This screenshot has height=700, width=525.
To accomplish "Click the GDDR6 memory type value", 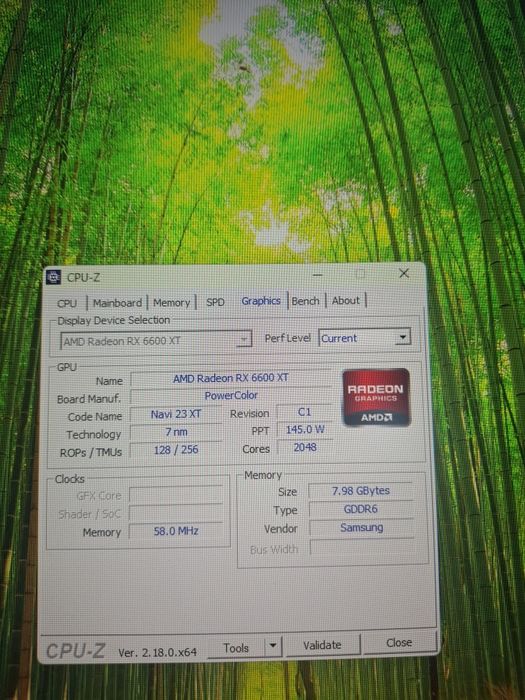I will 361,509.
